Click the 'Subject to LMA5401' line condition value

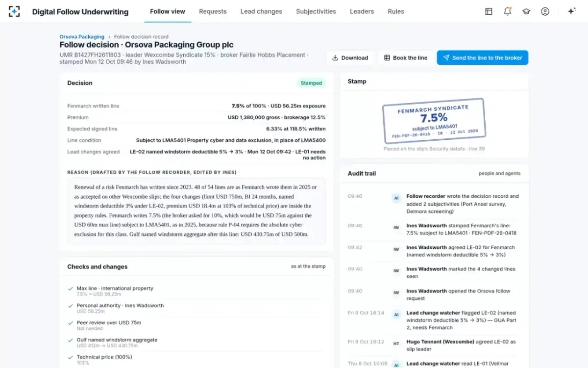click(231, 140)
